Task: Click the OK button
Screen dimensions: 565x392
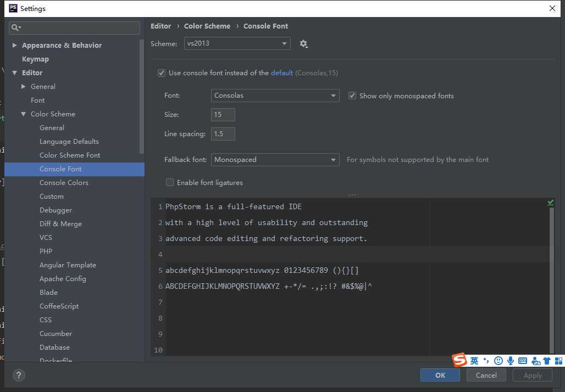Action: point(440,375)
